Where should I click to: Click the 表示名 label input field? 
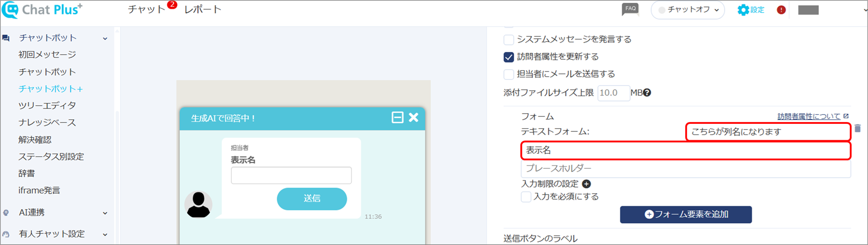coord(686,151)
